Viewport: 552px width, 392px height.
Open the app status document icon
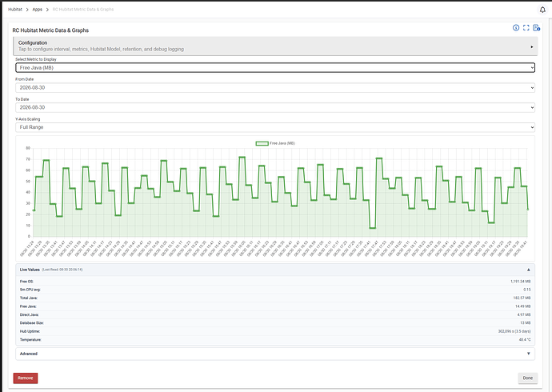(537, 28)
